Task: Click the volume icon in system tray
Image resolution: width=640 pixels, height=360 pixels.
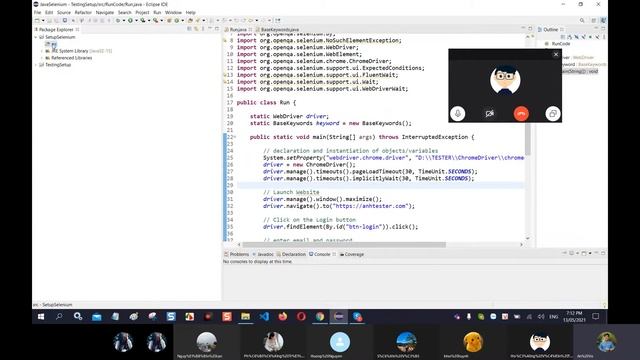Action: (x=541, y=317)
